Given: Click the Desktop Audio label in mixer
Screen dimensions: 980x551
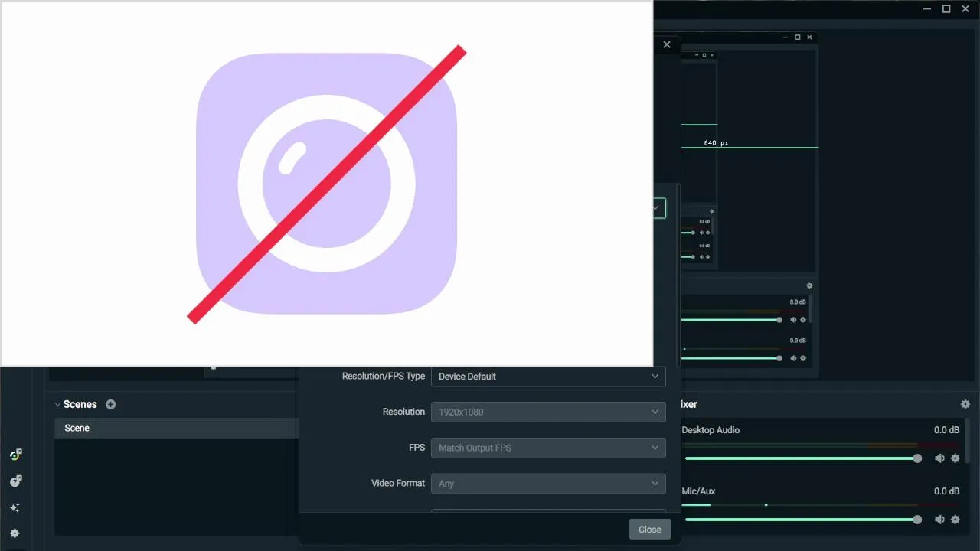Looking at the screenshot, I should tap(710, 430).
